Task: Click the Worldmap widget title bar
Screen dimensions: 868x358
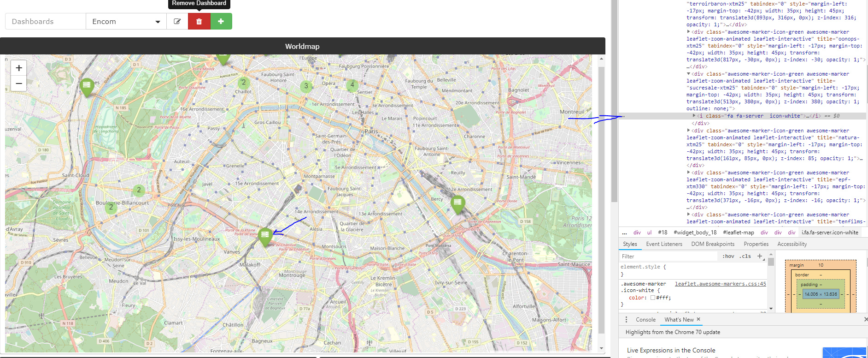Action: coord(303,46)
